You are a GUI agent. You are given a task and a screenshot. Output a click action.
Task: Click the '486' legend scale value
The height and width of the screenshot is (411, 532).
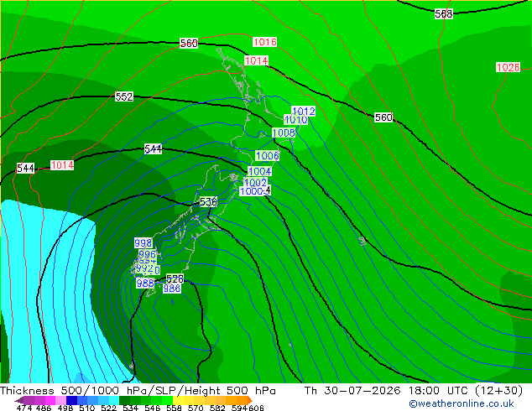click(44, 408)
